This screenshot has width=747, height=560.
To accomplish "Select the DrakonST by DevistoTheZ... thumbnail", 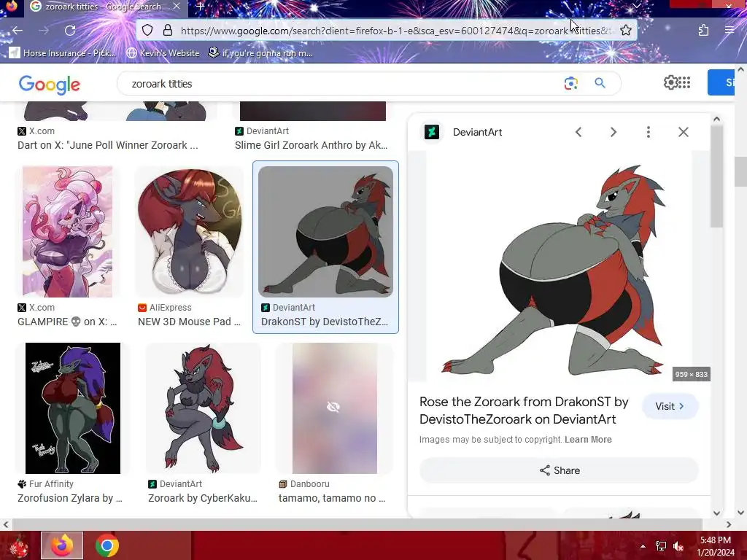I will [325, 232].
